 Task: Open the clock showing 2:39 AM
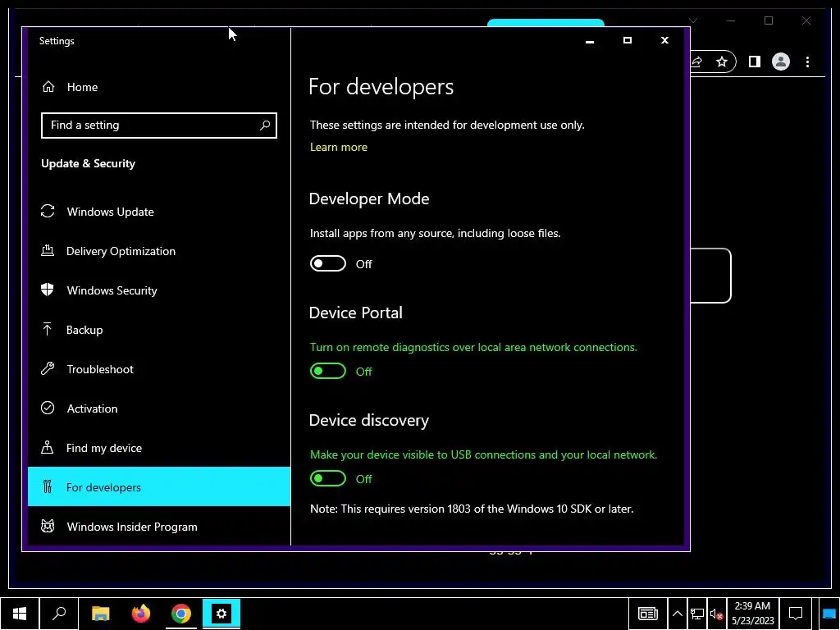click(x=753, y=614)
